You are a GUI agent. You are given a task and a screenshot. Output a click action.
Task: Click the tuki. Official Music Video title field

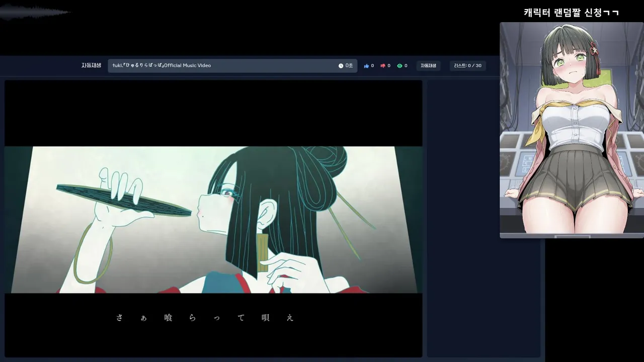[x=232, y=66]
